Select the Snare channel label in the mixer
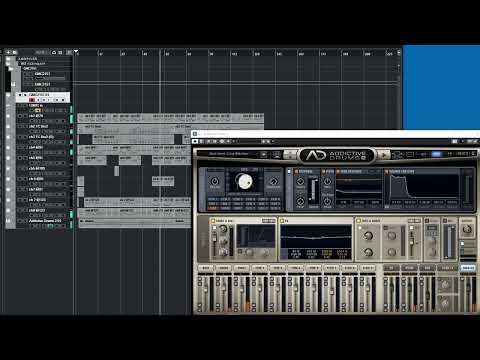Screen dimensions: 480x360 coord(224,268)
